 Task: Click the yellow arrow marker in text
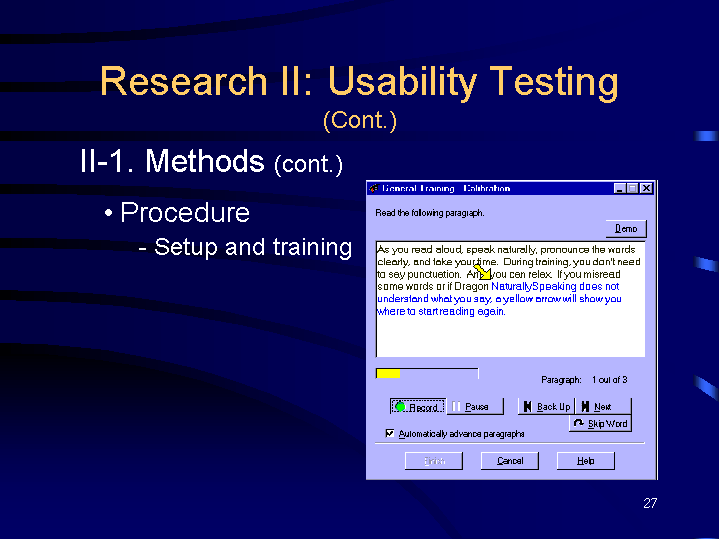coord(483,272)
